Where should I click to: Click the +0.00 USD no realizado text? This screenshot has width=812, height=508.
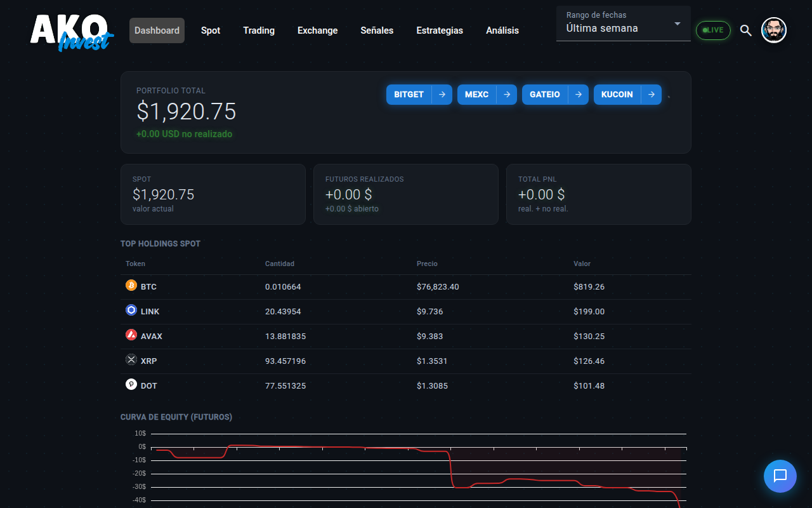tap(184, 134)
